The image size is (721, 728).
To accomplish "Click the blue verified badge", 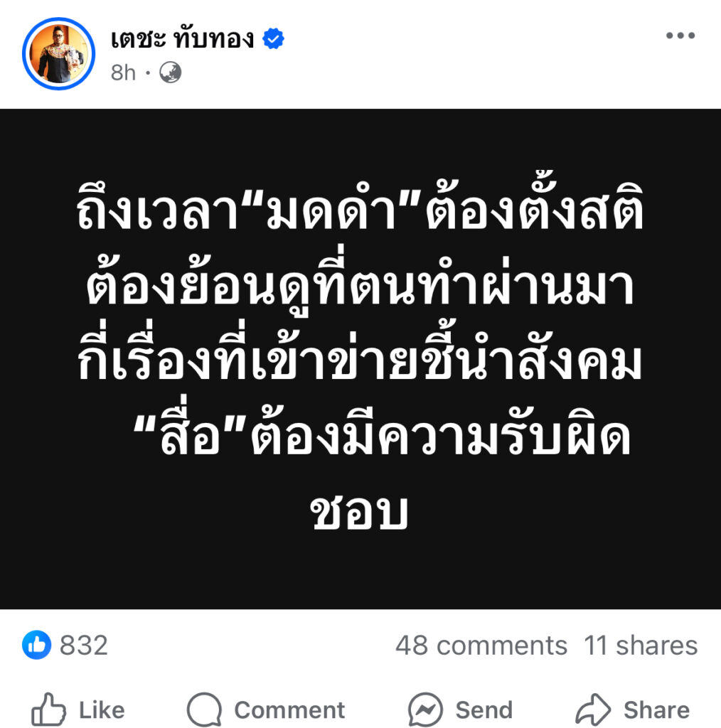I will tap(274, 38).
